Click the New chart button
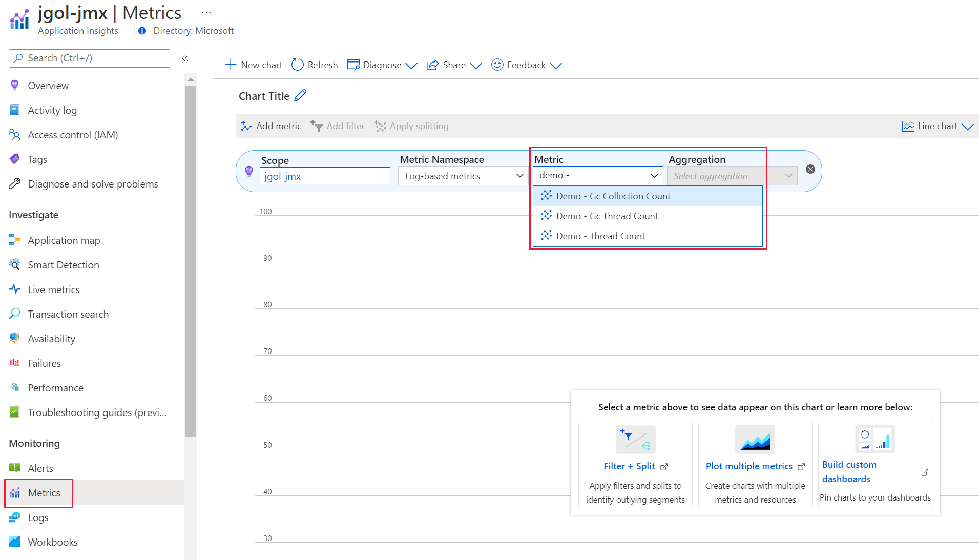Screen dimensions: 979x560 point(254,65)
